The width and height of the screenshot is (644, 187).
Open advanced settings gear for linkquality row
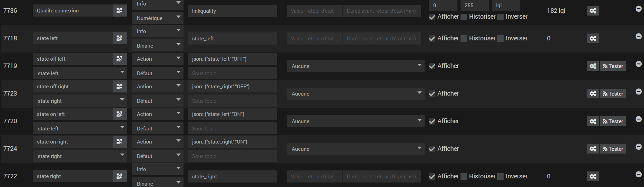(x=593, y=11)
